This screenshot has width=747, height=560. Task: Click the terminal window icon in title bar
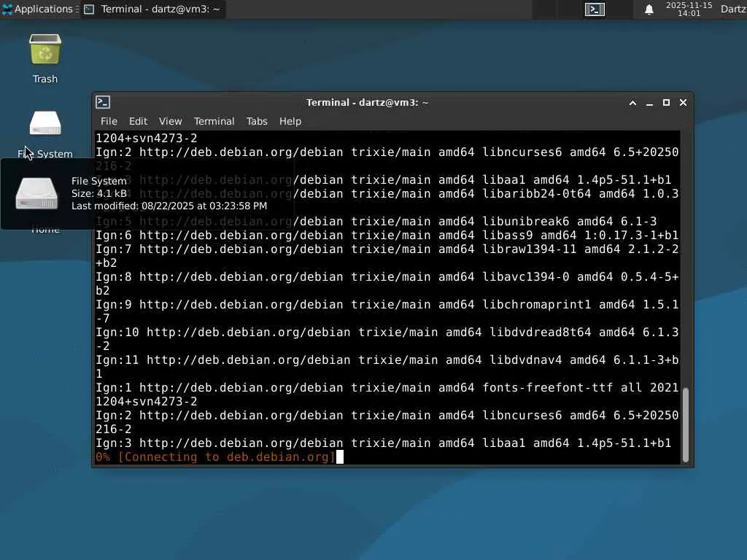pyautogui.click(x=103, y=102)
